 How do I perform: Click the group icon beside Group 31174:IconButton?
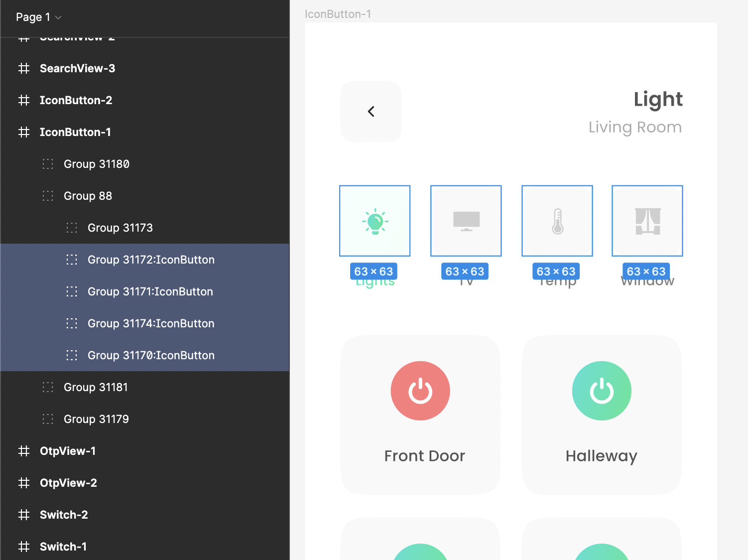tap(72, 323)
